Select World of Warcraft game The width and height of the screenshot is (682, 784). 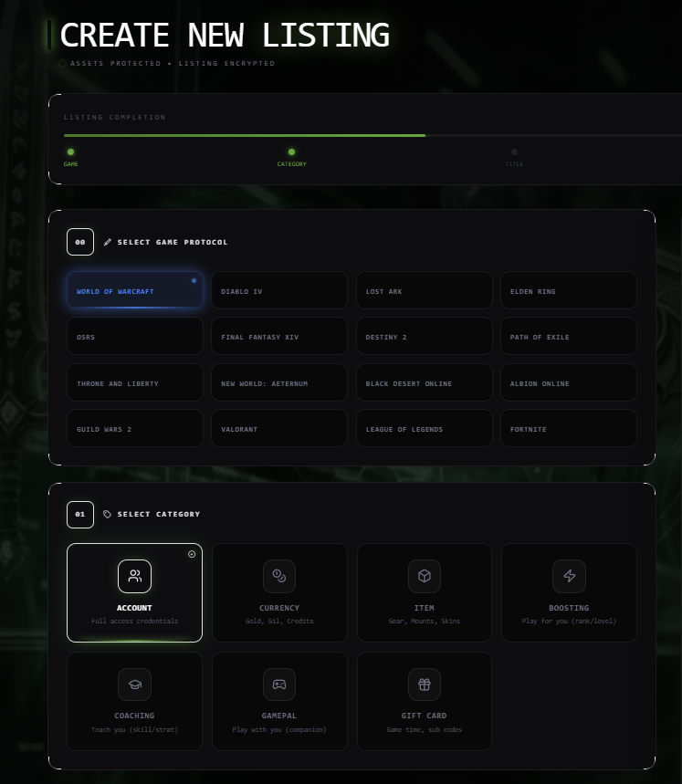(135, 290)
